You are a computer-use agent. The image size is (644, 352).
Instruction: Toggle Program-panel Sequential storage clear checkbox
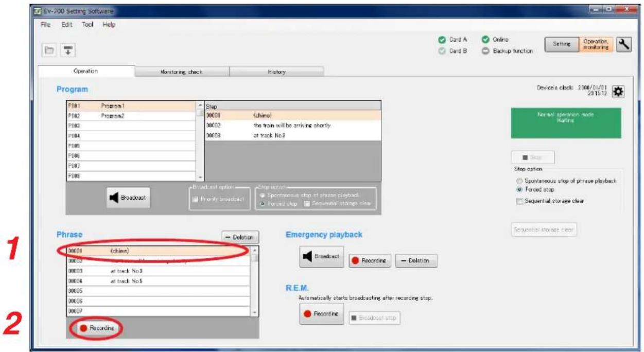[308, 204]
